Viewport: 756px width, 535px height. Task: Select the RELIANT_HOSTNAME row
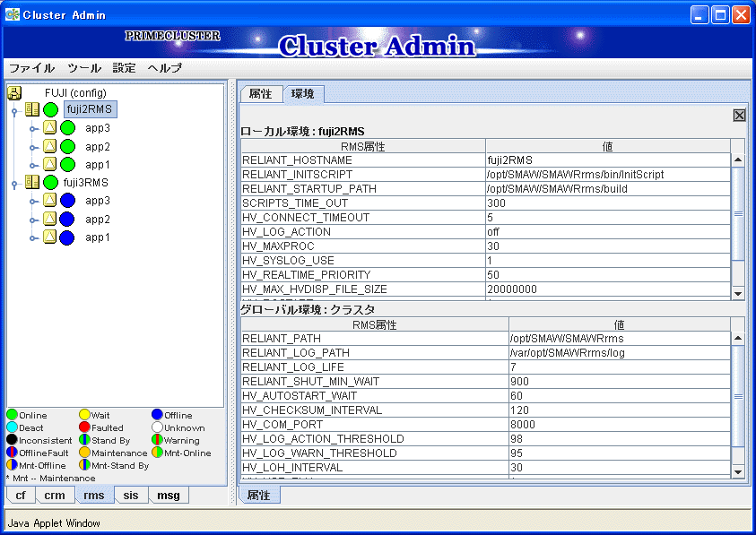486,160
